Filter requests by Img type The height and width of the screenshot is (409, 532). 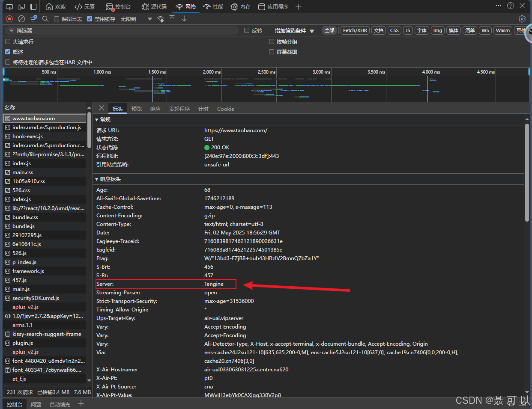437,30
